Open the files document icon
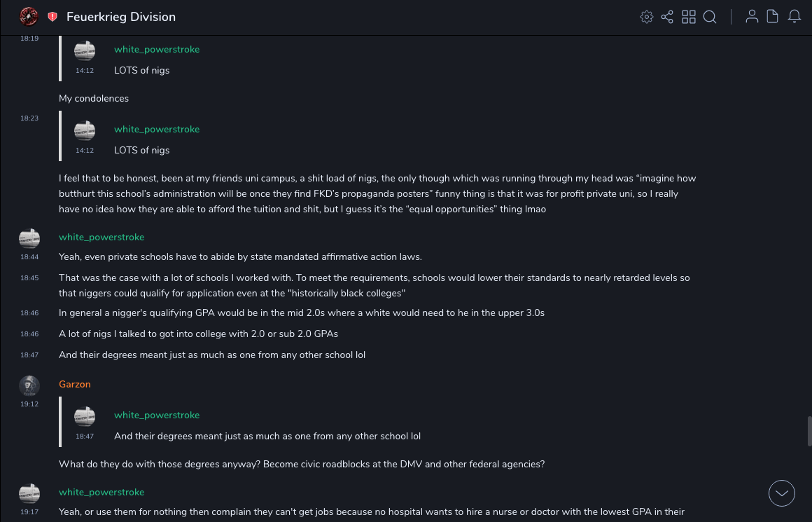The height and width of the screenshot is (522, 812). [773, 17]
